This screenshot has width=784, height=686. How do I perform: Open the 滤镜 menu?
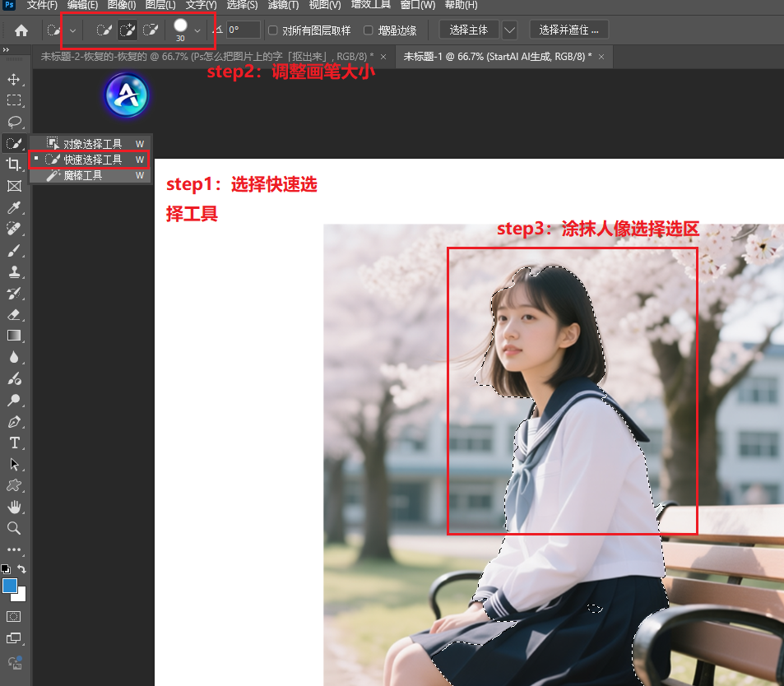pos(284,6)
